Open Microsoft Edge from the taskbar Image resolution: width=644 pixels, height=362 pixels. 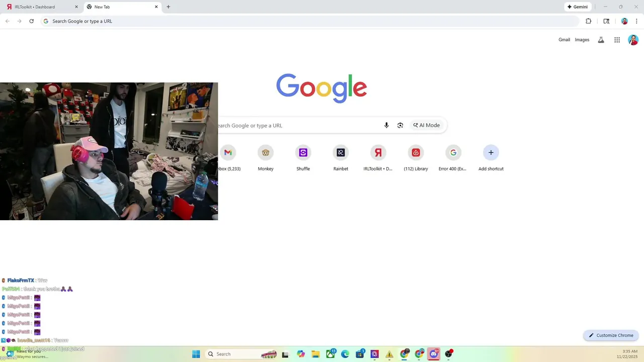[345, 354]
